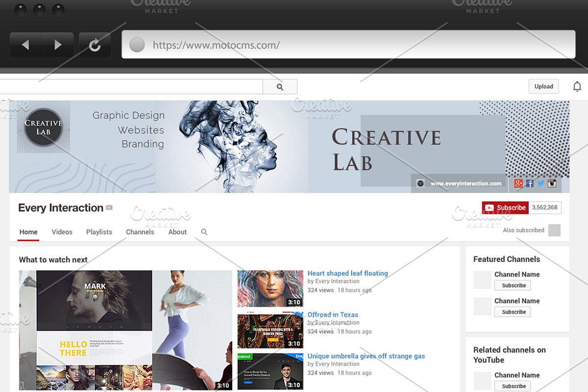Viewport: 588px width, 392px height.
Task: Open the Unique umbrella video thumbnail
Action: 270,371
